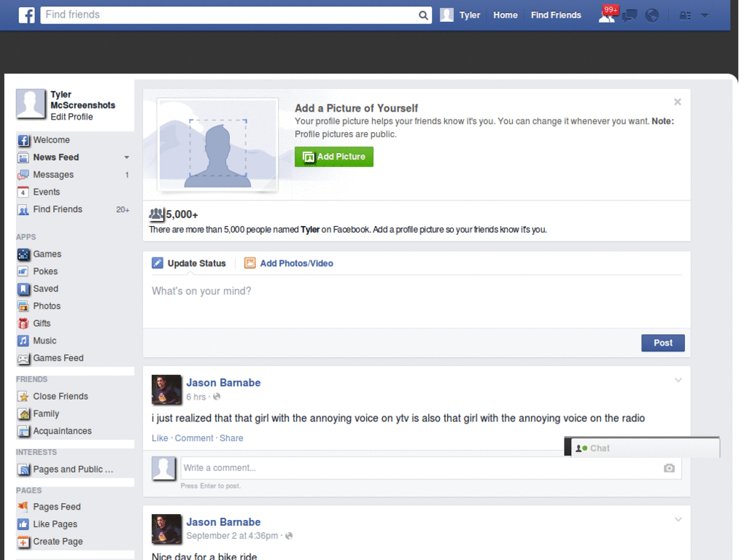Click the green Add Picture button
The image size is (747, 560).
click(334, 157)
